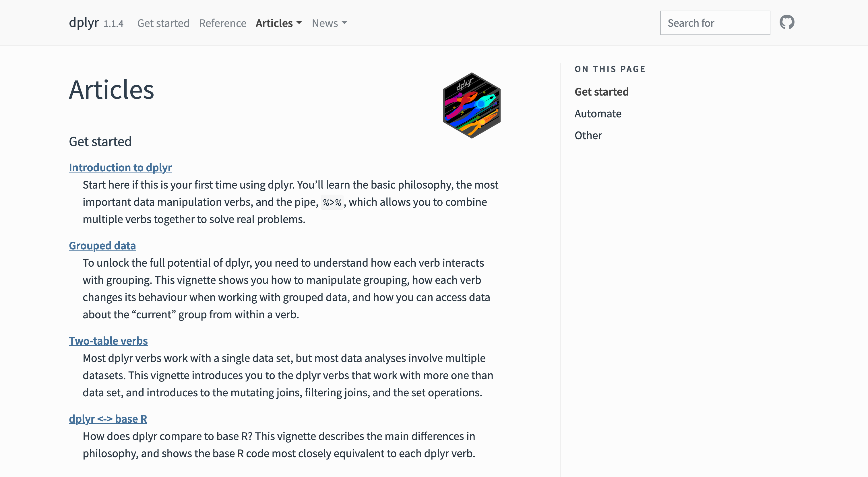This screenshot has width=868, height=477.
Task: Open Introduction to dplyr article
Action: (120, 167)
